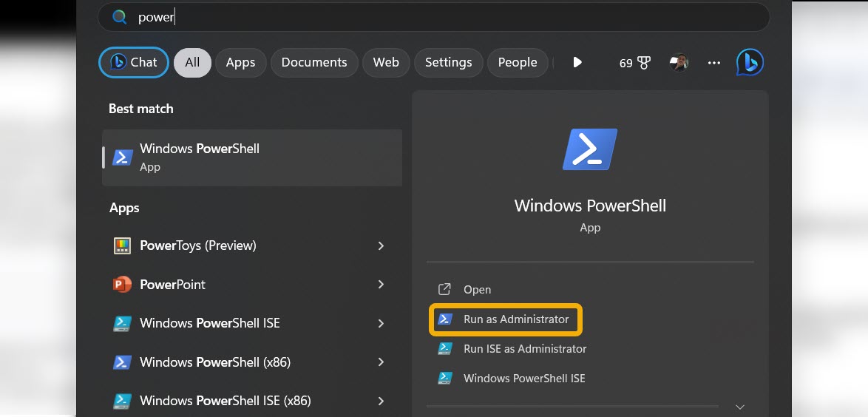Click the search magnifier icon

(x=120, y=17)
